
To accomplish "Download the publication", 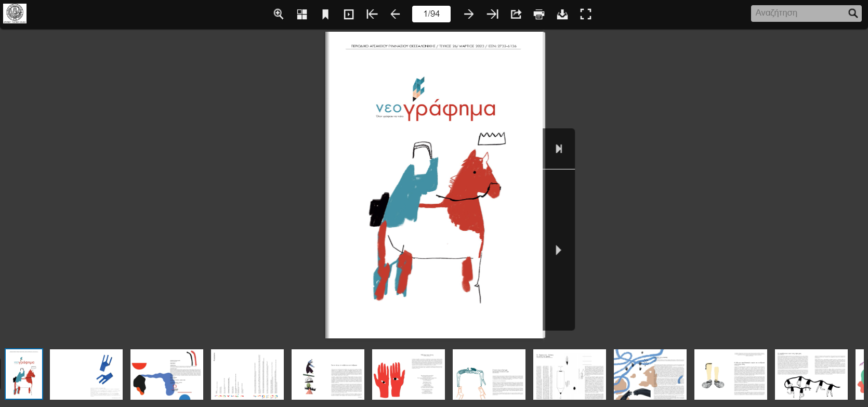I will 562,14.
